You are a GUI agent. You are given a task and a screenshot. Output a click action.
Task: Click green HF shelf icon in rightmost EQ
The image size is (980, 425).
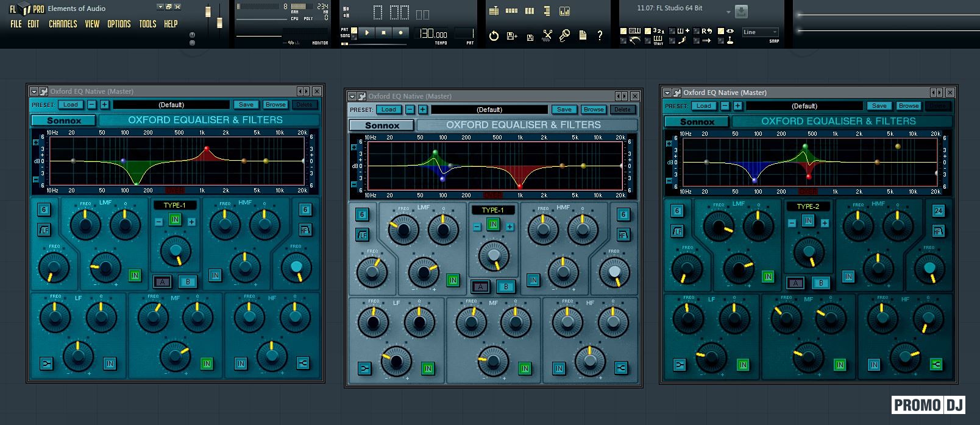936,365
